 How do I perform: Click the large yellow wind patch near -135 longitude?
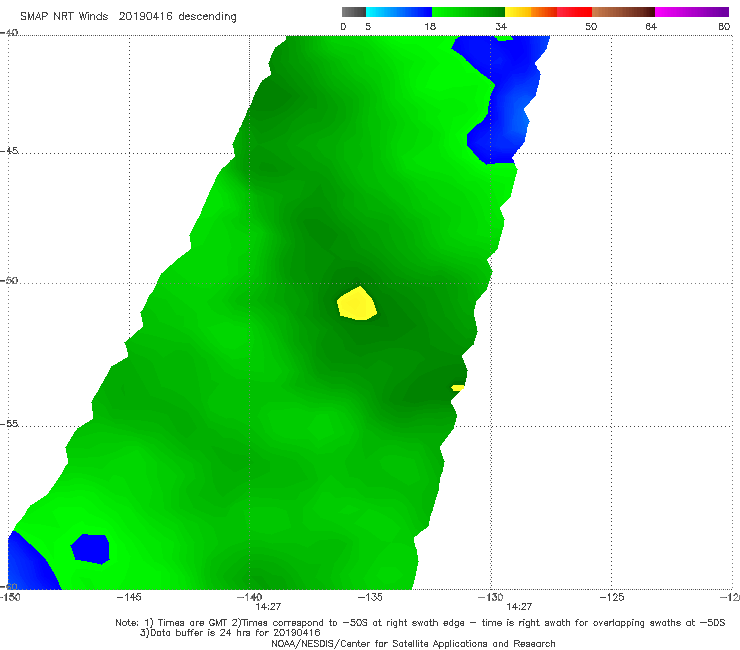[x=357, y=304]
